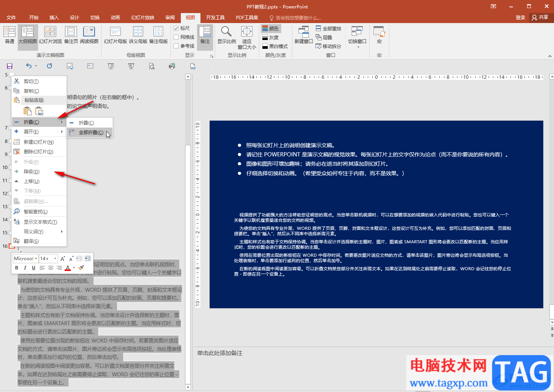Click notes area 单击此处添加备注

point(220,353)
